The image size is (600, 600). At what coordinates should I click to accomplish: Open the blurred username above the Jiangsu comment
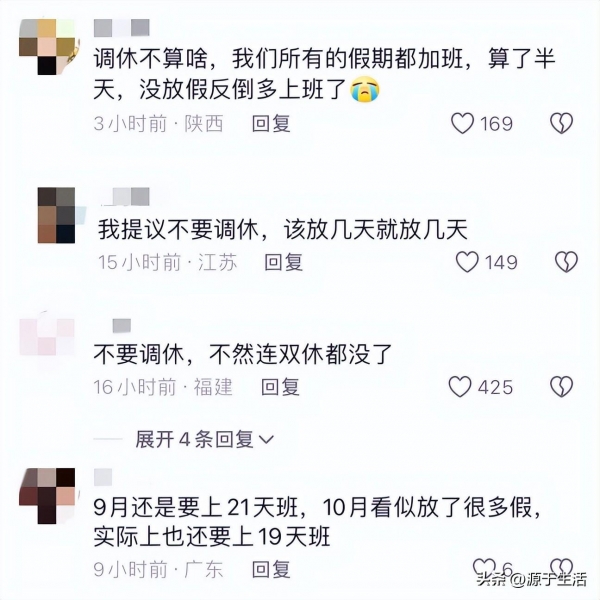[124, 197]
